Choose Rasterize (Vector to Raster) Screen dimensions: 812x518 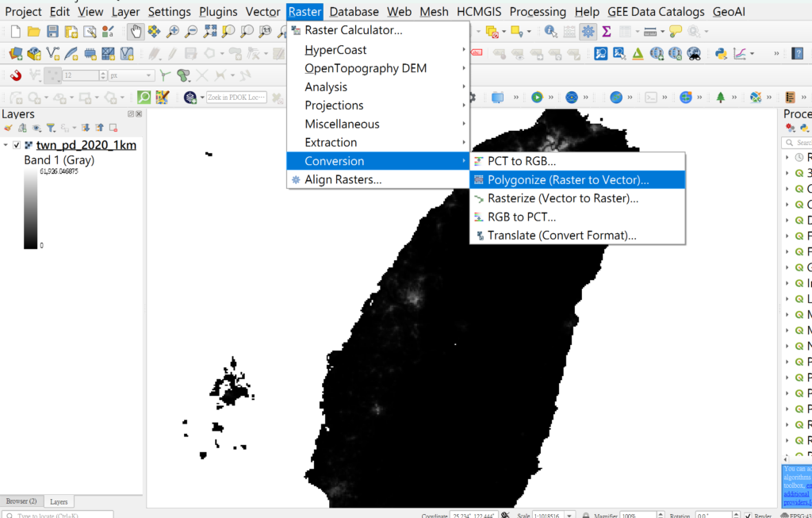tap(577, 198)
